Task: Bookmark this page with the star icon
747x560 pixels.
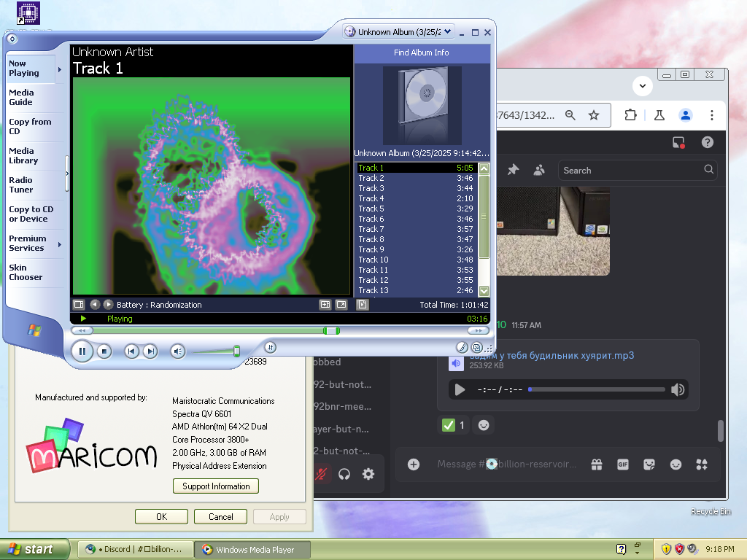Action: (594, 115)
